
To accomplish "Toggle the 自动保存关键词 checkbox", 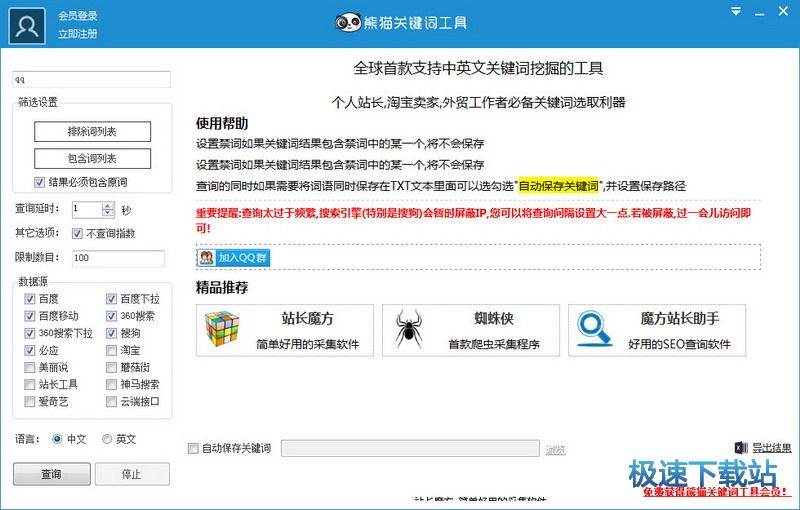I will pos(194,449).
